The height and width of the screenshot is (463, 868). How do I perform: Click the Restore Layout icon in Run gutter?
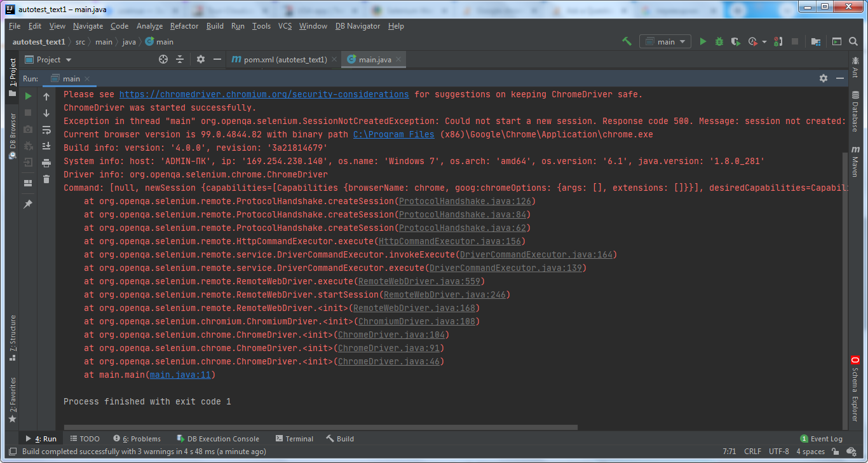28,183
